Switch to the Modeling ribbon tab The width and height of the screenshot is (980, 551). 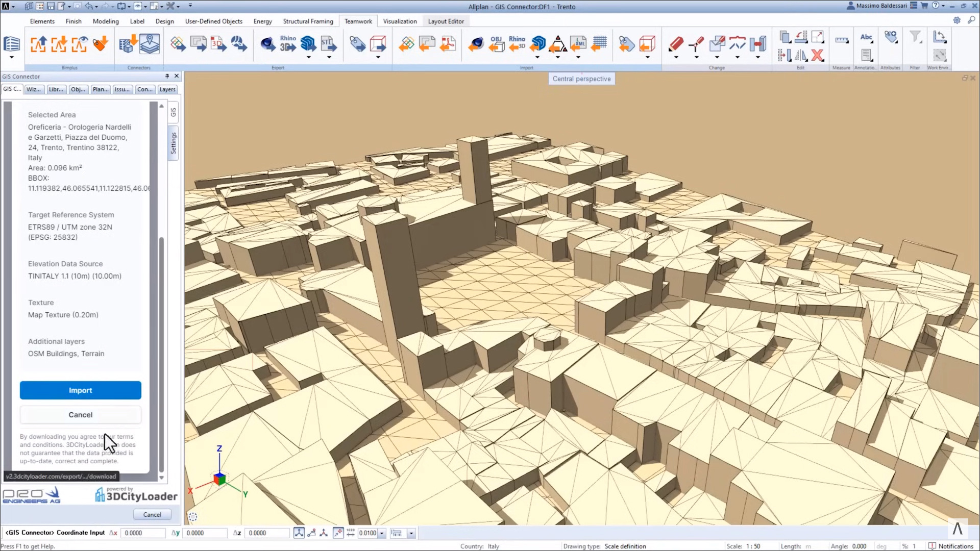[106, 21]
